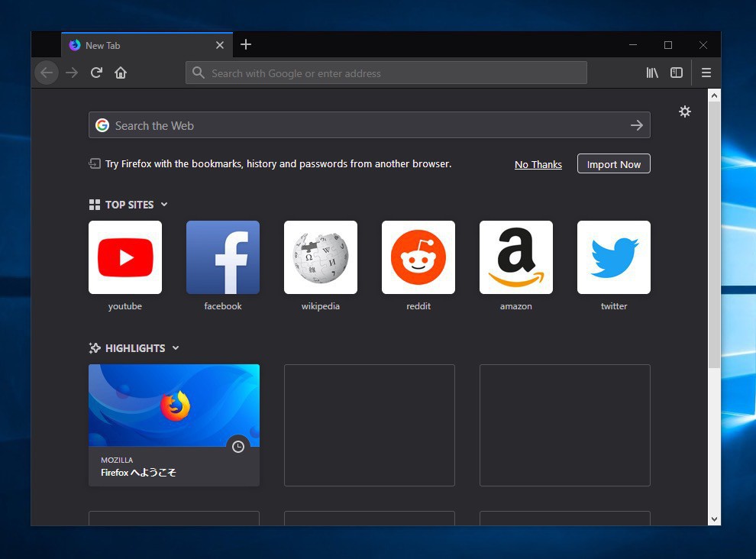This screenshot has height=559, width=756.
Task: Open the Facebook top site tile
Action: coord(223,257)
